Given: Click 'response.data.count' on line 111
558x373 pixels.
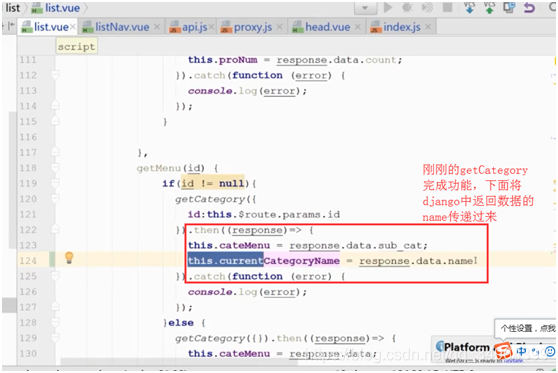Looking at the screenshot, I should (x=337, y=60).
